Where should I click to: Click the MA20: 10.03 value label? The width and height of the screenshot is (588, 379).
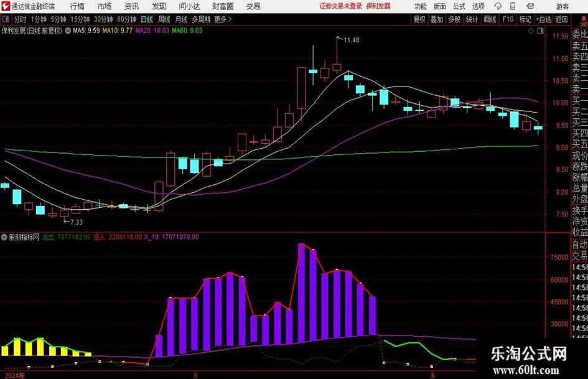tap(152, 30)
